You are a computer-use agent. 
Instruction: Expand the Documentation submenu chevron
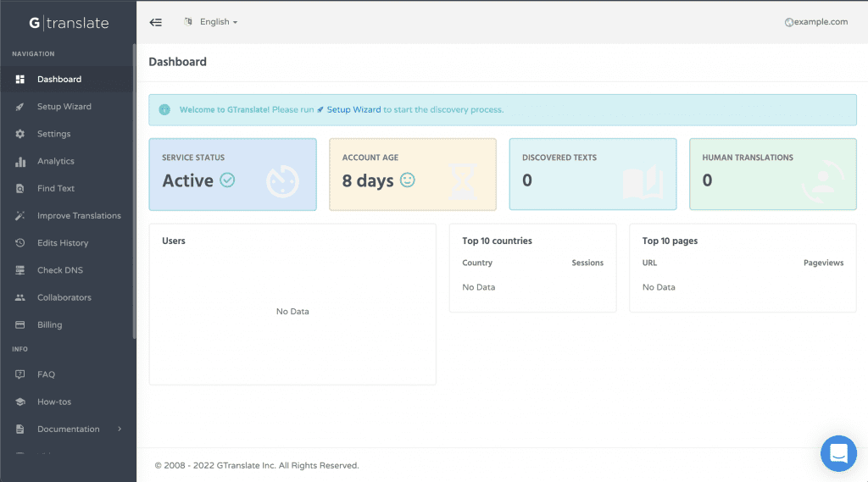(x=120, y=429)
